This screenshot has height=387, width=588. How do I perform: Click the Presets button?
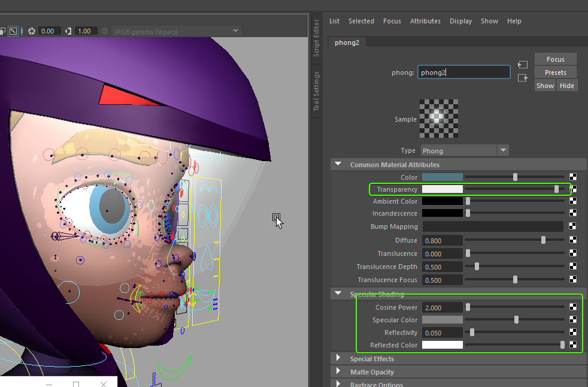555,72
